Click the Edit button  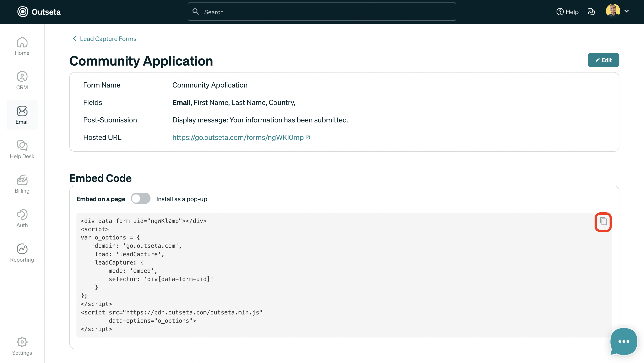coord(603,60)
